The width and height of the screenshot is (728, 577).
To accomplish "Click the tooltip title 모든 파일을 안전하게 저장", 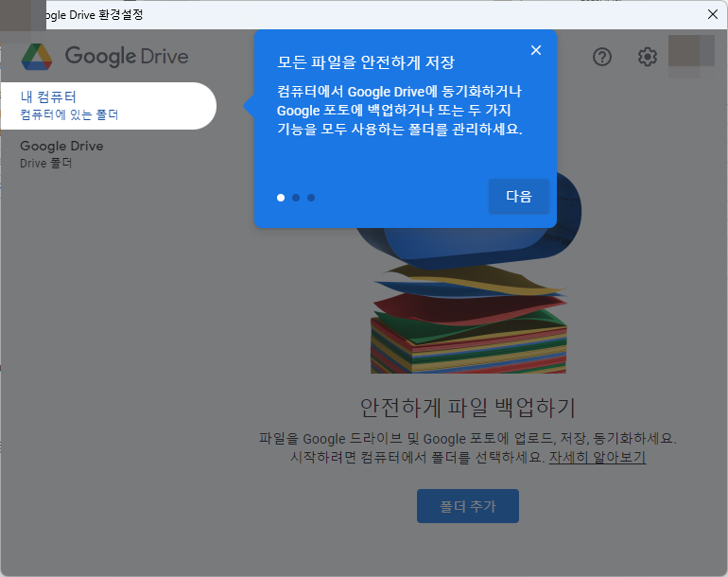I will [x=366, y=63].
